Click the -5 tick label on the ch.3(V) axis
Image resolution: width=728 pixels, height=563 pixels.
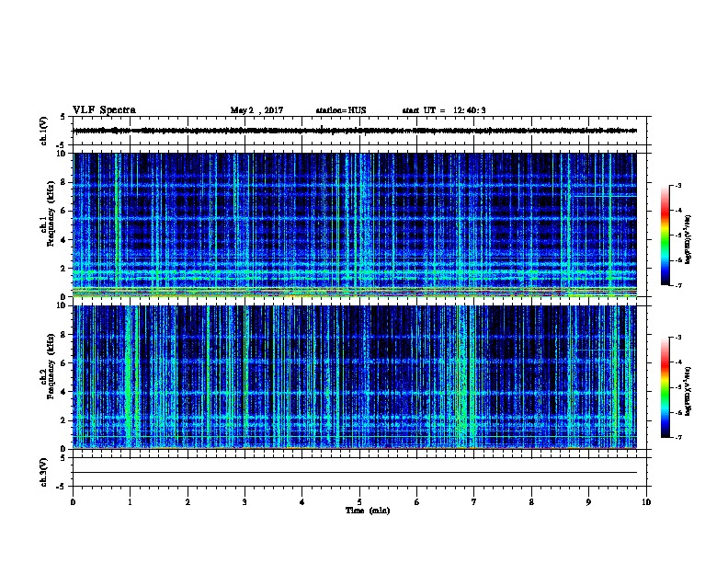(62, 487)
